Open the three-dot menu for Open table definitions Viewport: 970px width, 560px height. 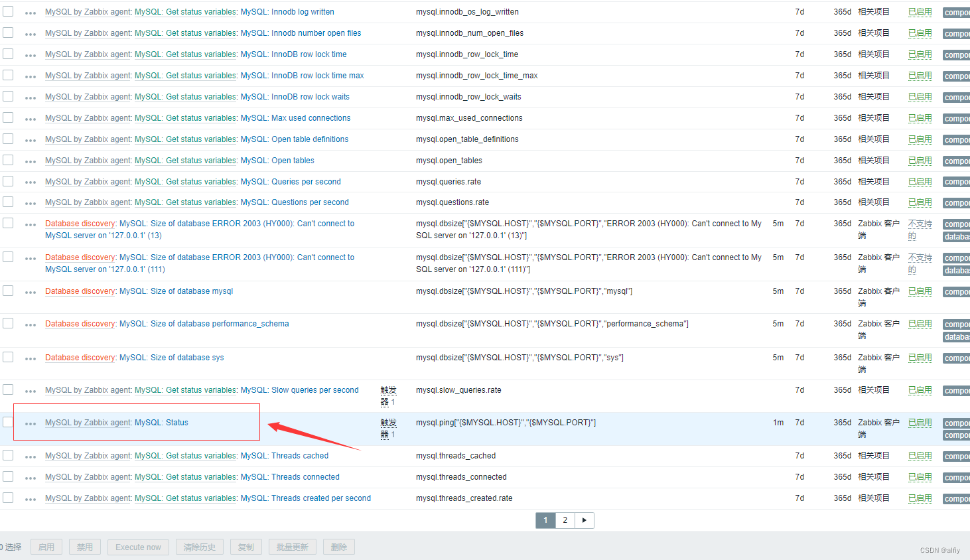point(31,141)
